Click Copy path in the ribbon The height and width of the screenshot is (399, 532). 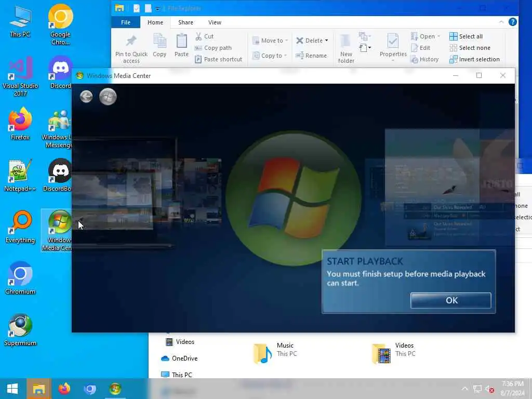point(213,48)
